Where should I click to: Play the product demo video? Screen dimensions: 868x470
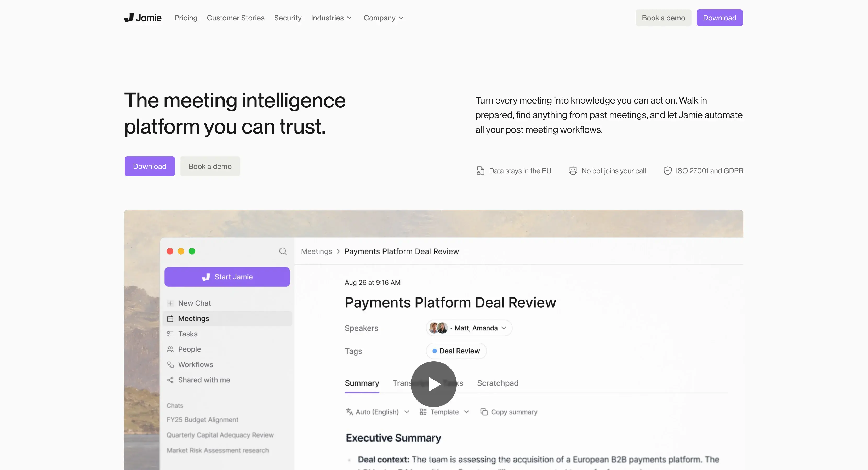(x=434, y=384)
